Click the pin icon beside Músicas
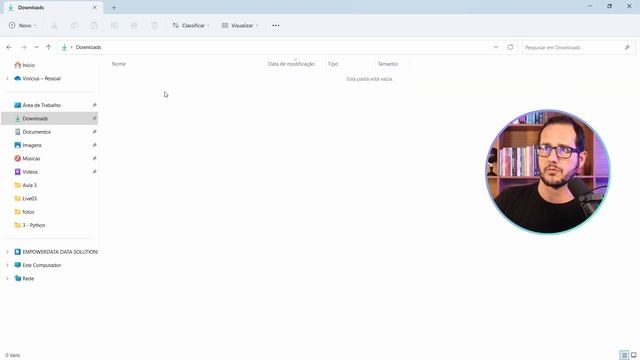The height and width of the screenshot is (360, 640). pyautogui.click(x=94, y=158)
